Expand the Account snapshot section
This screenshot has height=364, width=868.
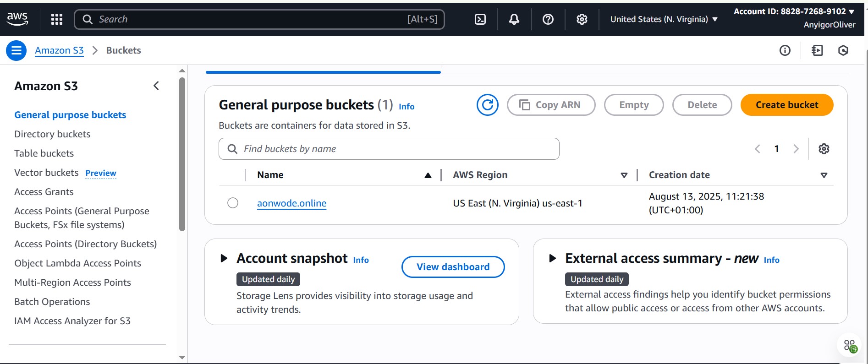(x=224, y=258)
